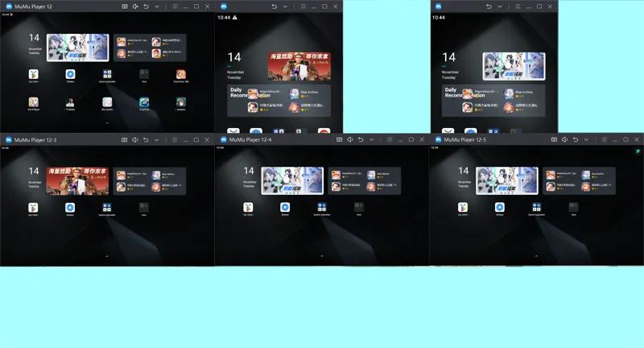Click the anime banner in MuMu Player 12-4

(292, 180)
